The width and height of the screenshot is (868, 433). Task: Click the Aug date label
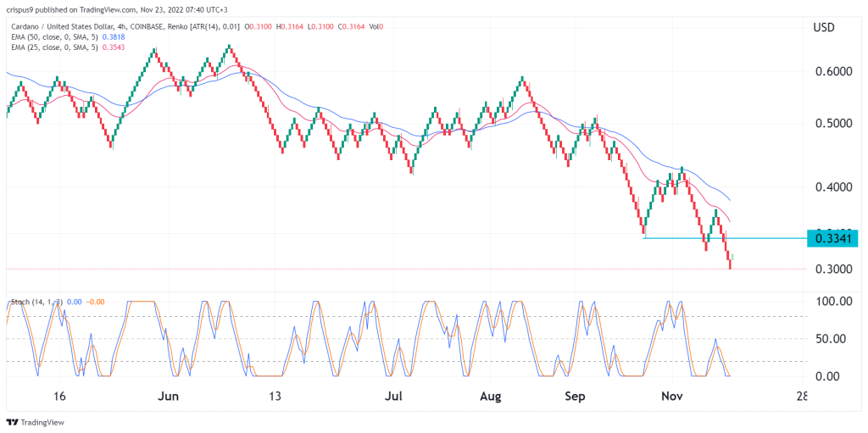491,397
